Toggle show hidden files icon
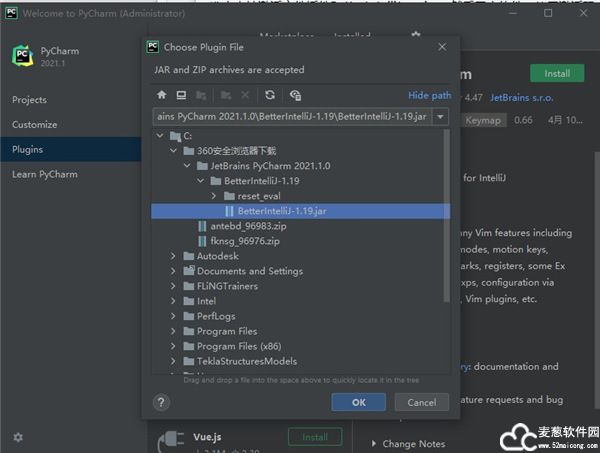Image resolution: width=600 pixels, height=453 pixels. point(295,95)
